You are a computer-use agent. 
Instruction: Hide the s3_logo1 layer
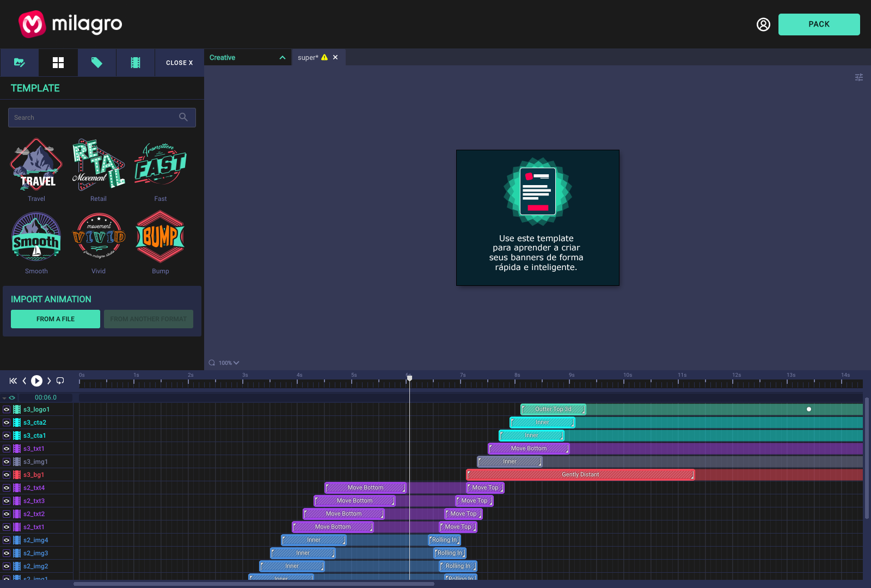(7, 409)
